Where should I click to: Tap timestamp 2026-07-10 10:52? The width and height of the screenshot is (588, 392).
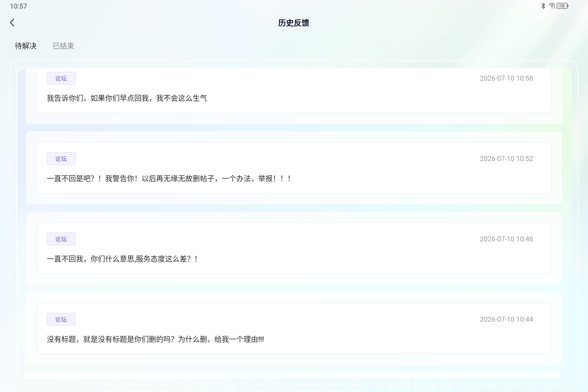click(x=506, y=159)
